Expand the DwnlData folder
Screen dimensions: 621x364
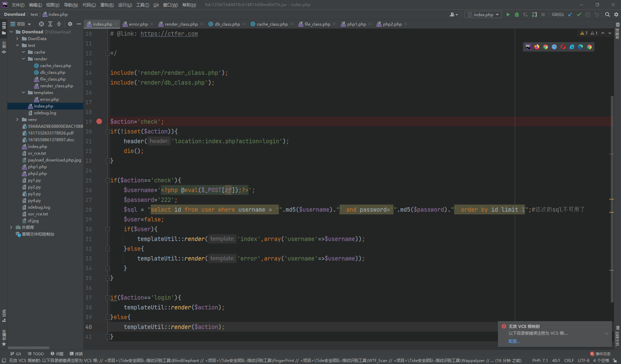pos(18,38)
